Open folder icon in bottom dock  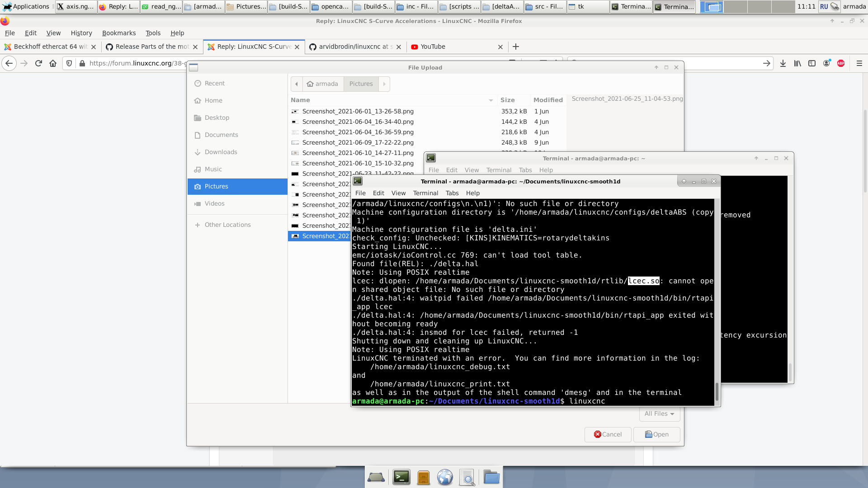point(491,477)
